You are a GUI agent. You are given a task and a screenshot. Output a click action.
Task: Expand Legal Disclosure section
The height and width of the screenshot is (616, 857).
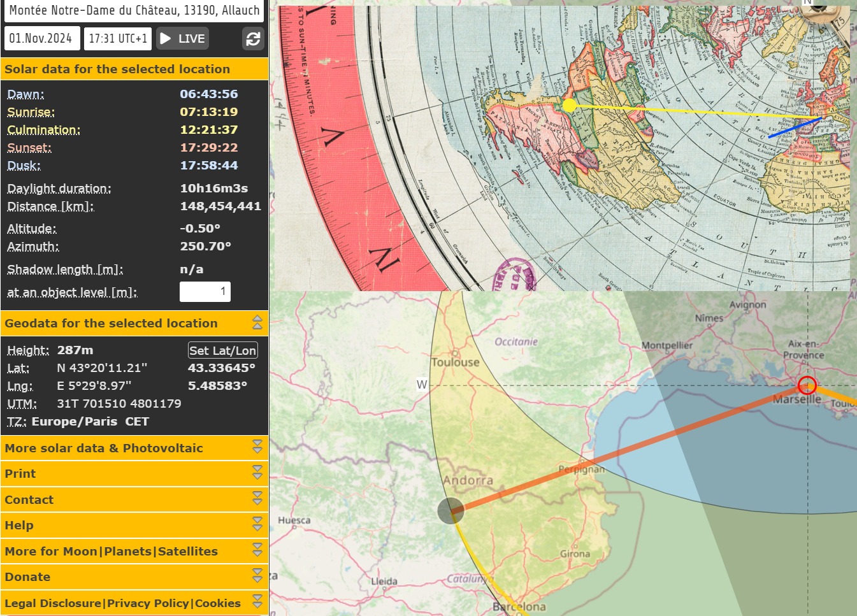[257, 601]
